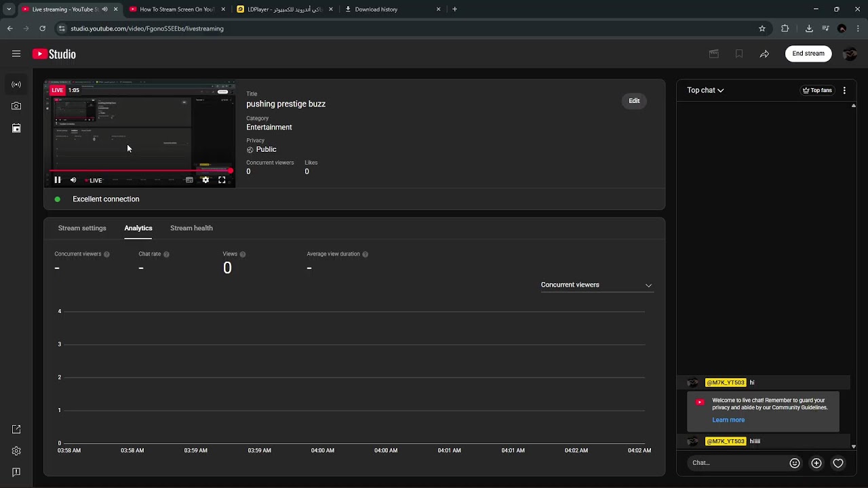868x488 pixels.
Task: Click the Entertainment category value
Action: [269, 127]
